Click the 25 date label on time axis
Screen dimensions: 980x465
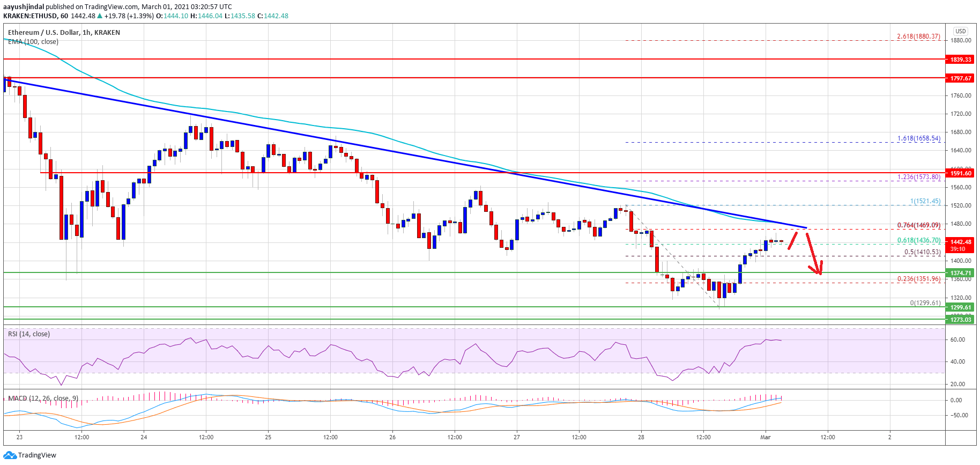pos(268,437)
